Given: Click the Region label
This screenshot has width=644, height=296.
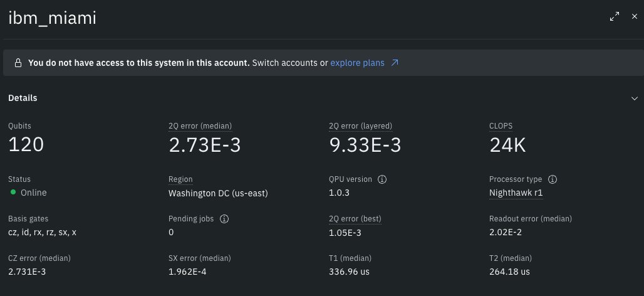Looking at the screenshot, I should (180, 179).
